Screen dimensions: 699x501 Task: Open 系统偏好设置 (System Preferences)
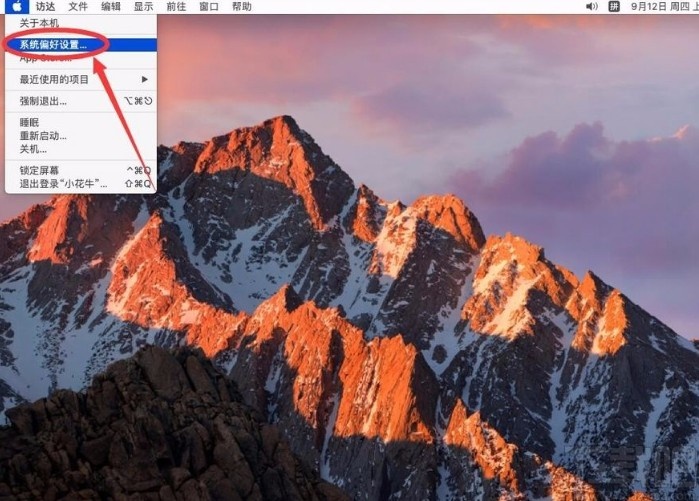click(x=53, y=44)
